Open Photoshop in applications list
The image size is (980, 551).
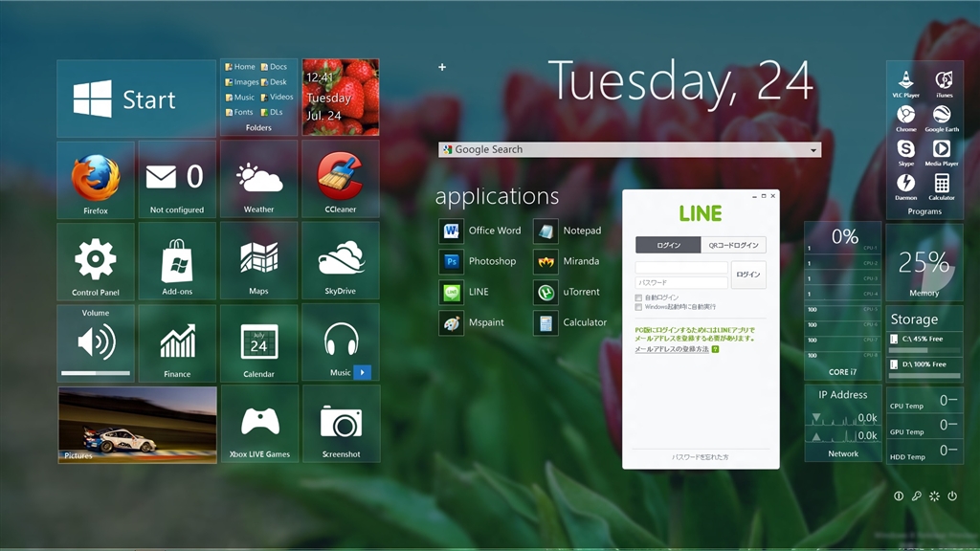(x=478, y=261)
